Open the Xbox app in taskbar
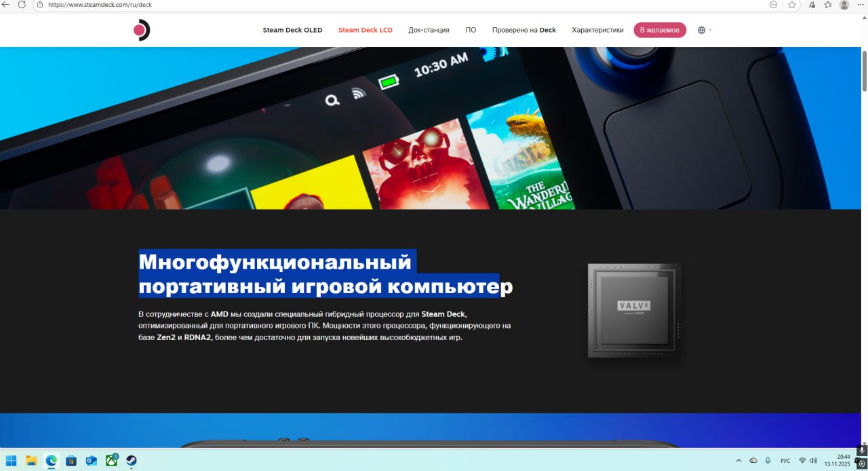Screen dimensions: 868x471 (111, 461)
